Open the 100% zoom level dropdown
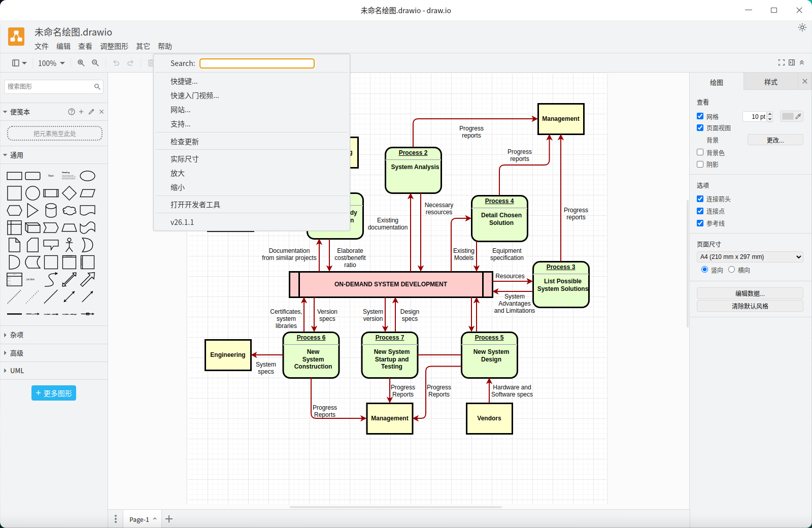Viewport: 812px width, 528px height. pyautogui.click(x=51, y=63)
